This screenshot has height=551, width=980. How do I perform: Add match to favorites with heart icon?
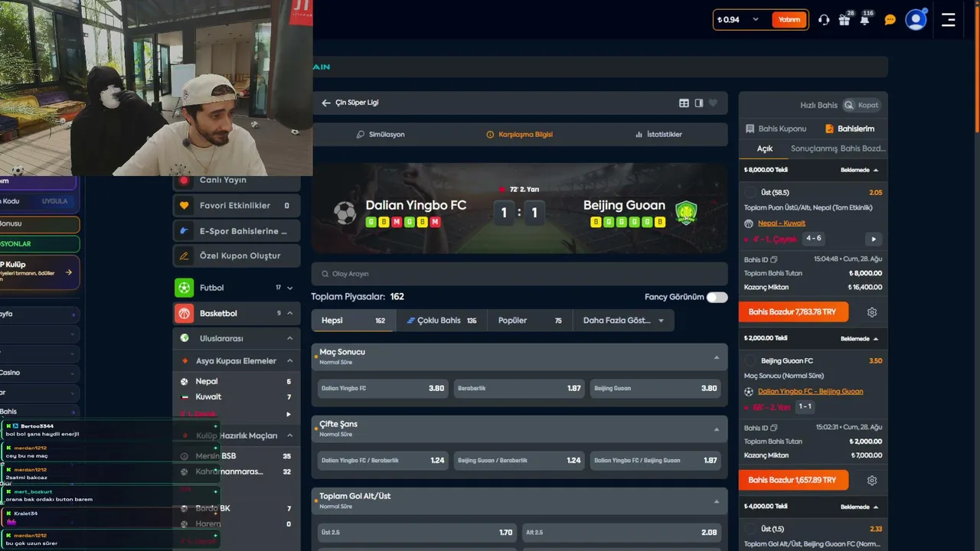coord(713,103)
